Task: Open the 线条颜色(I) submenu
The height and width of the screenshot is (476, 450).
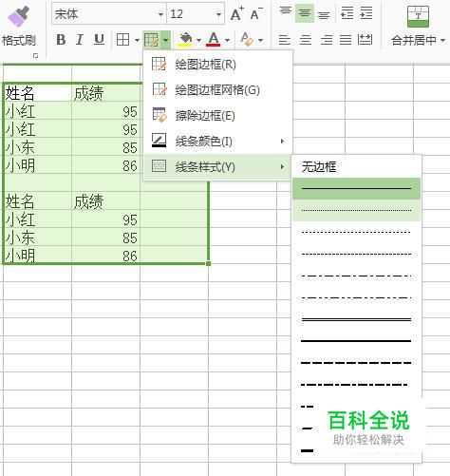Action: tap(218, 141)
